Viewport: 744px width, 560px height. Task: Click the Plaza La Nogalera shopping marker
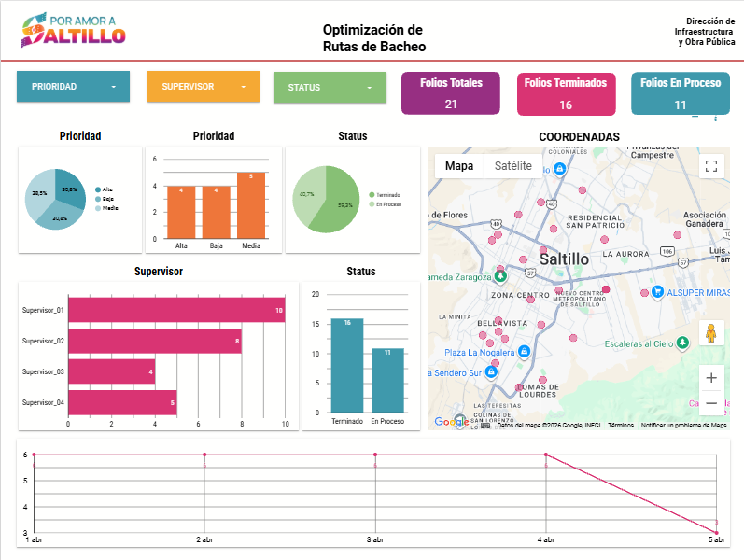(524, 351)
